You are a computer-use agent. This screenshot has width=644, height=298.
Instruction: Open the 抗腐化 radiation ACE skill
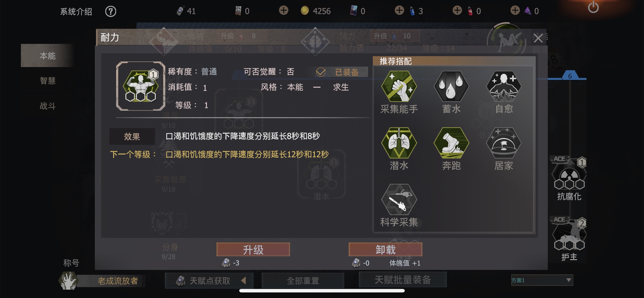tap(569, 175)
